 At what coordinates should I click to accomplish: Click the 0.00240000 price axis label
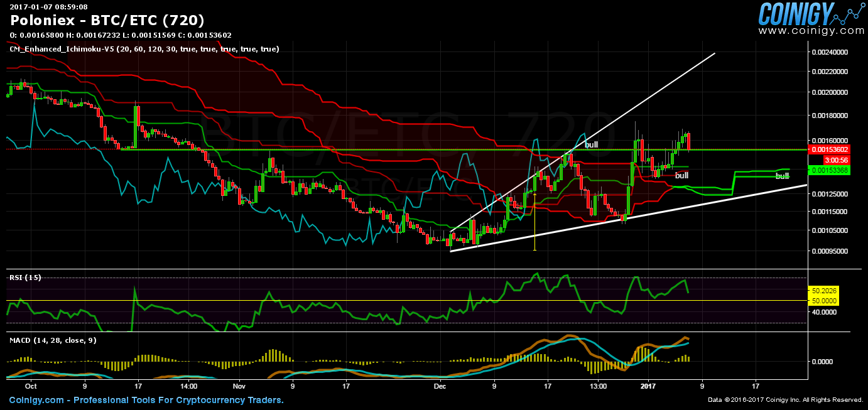point(830,52)
